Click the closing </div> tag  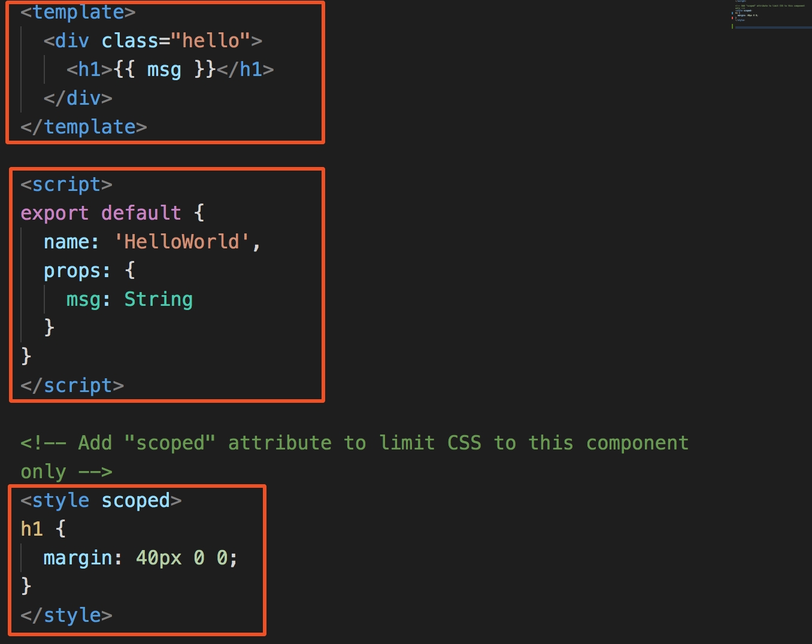78,98
